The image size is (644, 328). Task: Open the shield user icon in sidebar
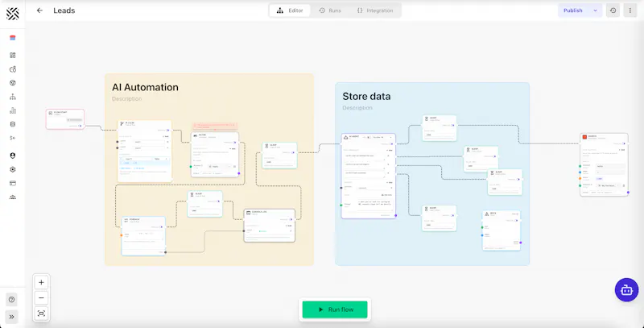(12, 156)
